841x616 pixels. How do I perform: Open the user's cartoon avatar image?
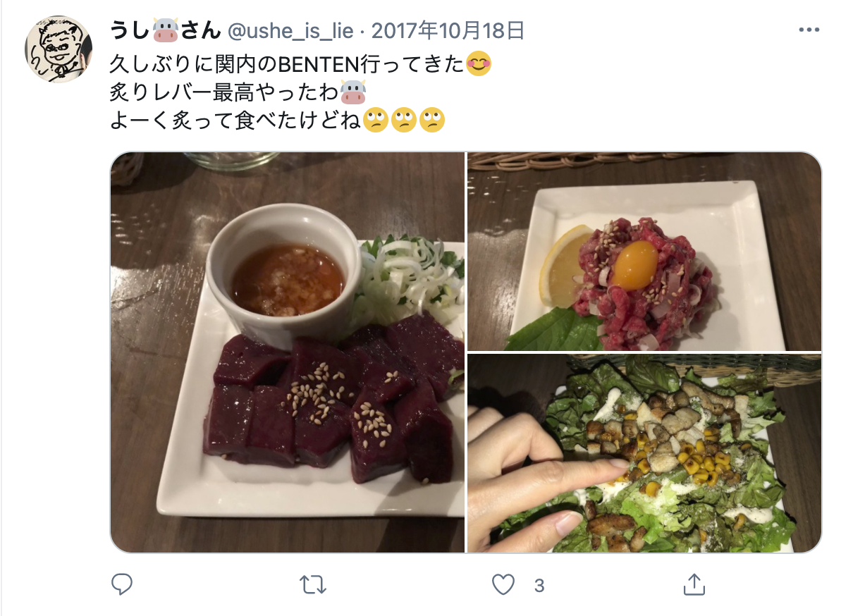pos(59,49)
